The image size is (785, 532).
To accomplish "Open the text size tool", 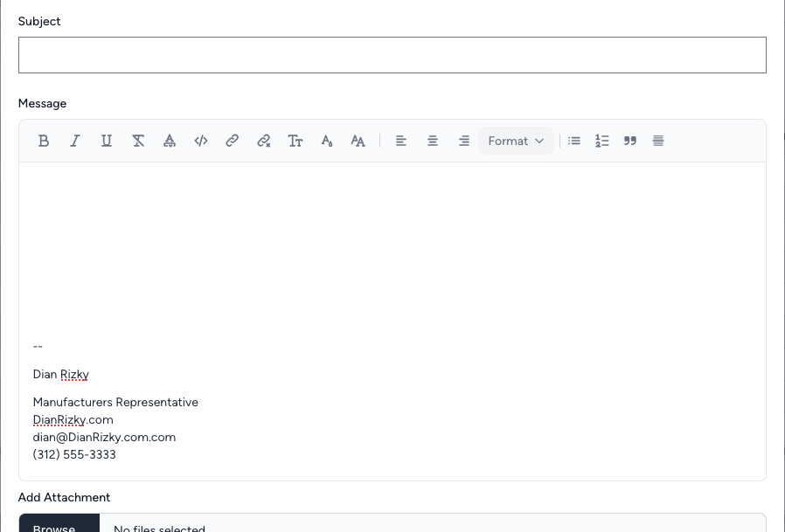I will pos(295,141).
